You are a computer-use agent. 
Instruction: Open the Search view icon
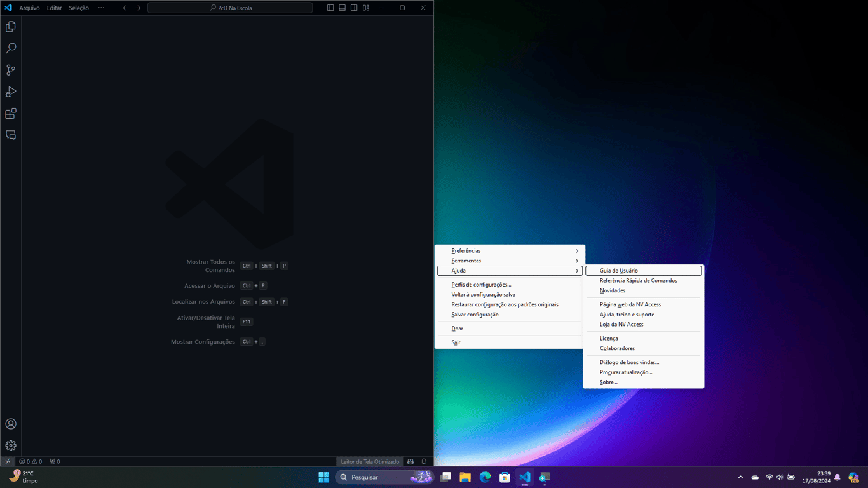coord(11,48)
